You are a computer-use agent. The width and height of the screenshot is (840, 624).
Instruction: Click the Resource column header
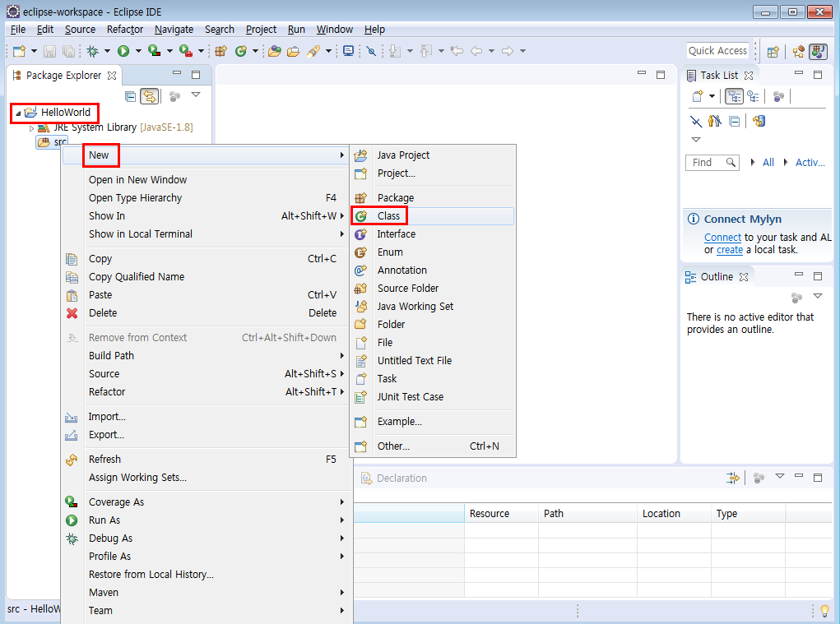coord(501,514)
